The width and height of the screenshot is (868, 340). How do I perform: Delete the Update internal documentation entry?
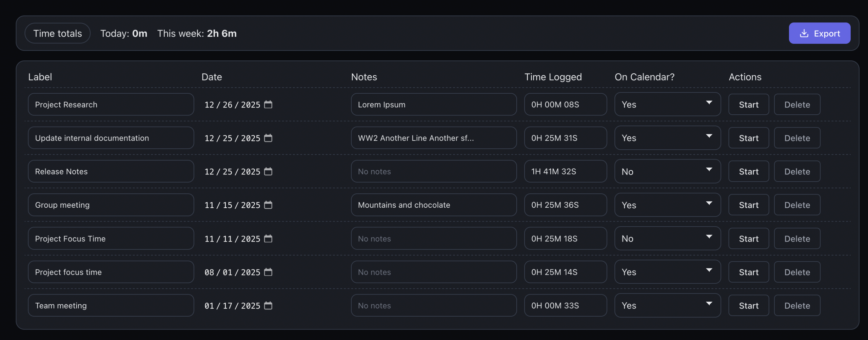pos(797,138)
